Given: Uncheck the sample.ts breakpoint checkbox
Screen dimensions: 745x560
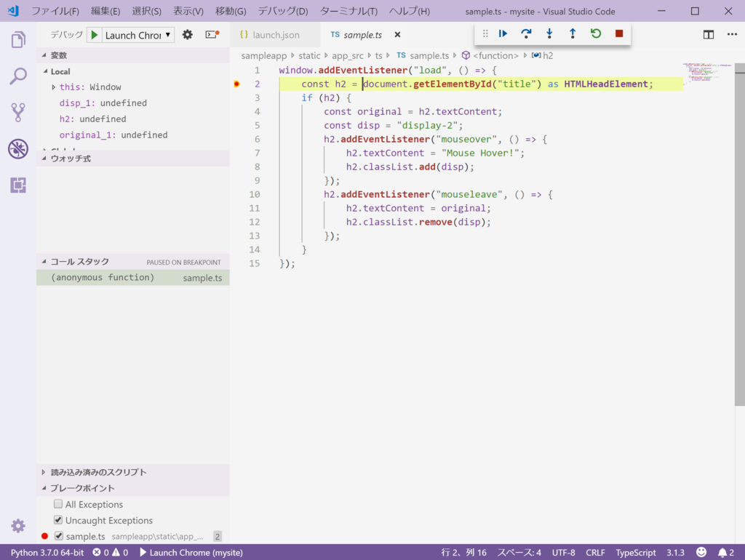Looking at the screenshot, I should point(58,536).
